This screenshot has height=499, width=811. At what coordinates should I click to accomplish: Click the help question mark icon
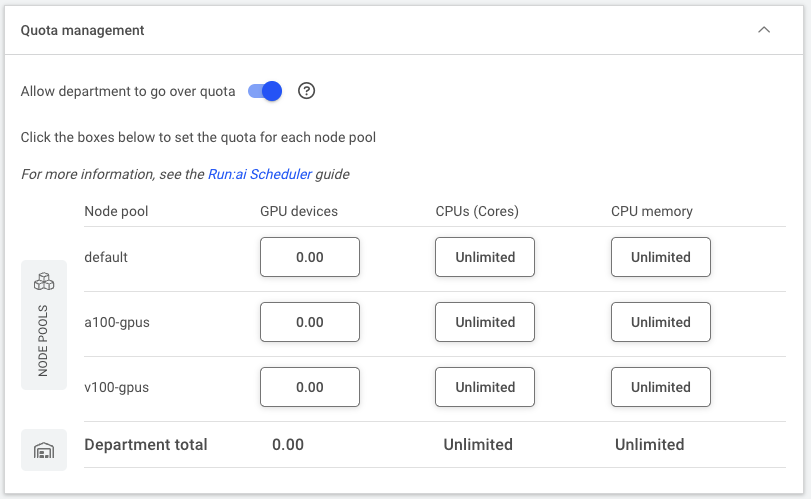pos(306,91)
